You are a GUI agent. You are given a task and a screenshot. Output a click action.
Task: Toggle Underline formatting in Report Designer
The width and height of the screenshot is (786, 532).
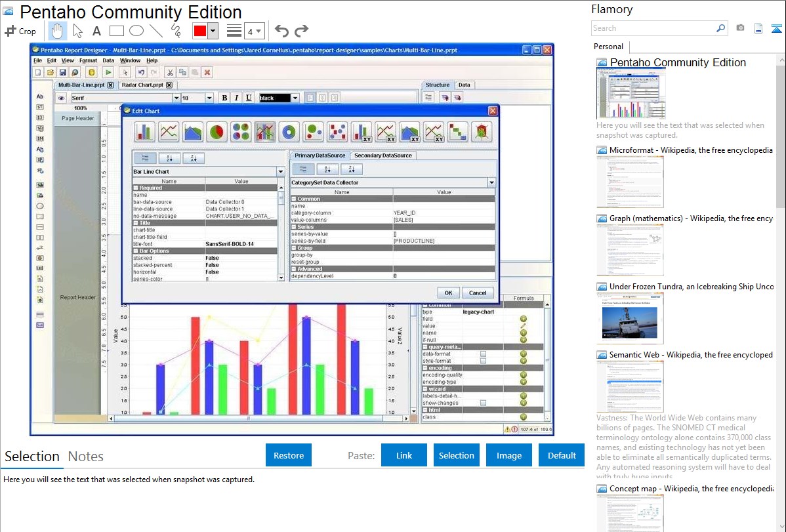[249, 98]
